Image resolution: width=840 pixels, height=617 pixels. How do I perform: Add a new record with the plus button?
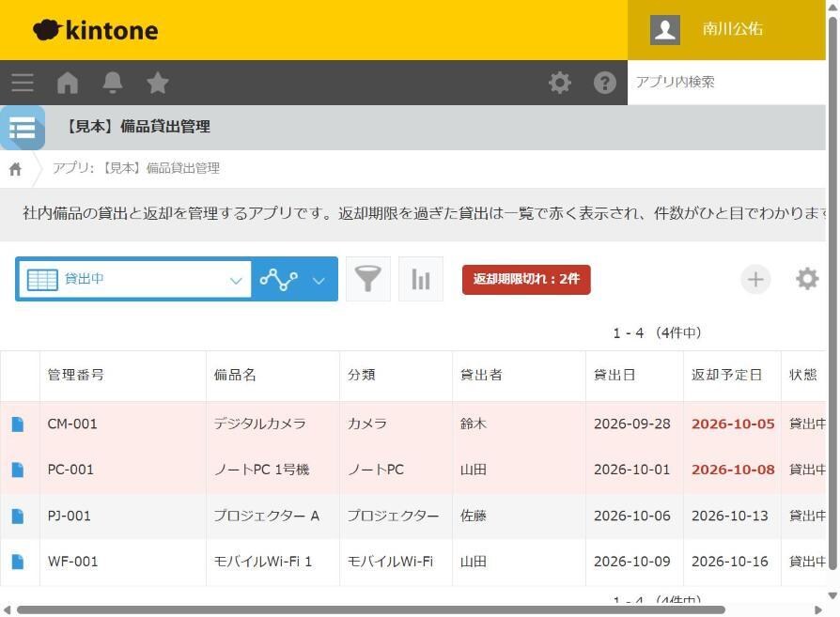(x=755, y=279)
